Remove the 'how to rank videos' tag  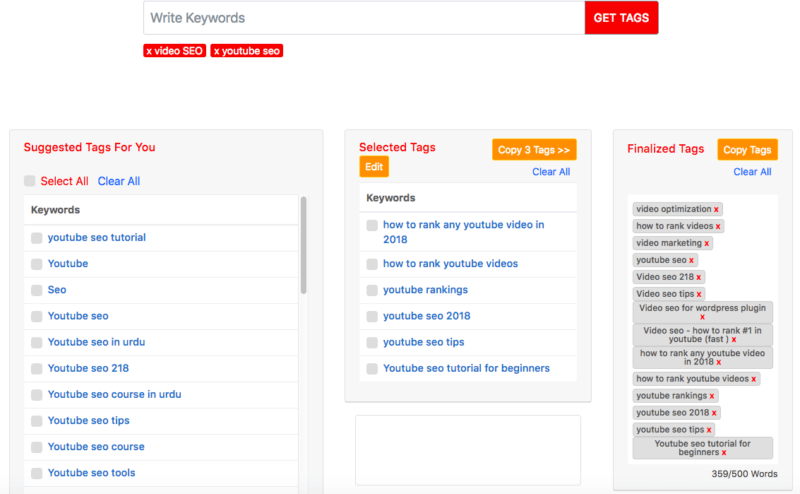pyautogui.click(x=718, y=227)
